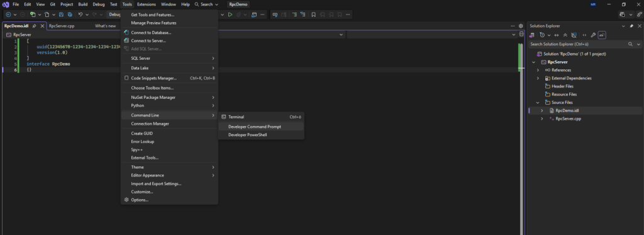Viewport: 644px width, 235px height.
Task: Toggle Preview Selected Items in Solution Explorer
Action: [x=602, y=35]
